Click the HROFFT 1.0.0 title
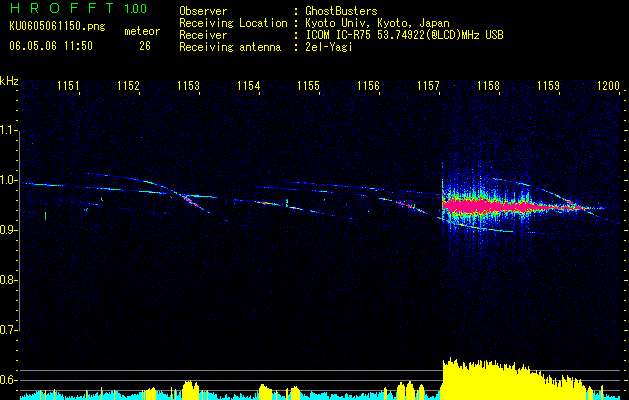 point(79,8)
